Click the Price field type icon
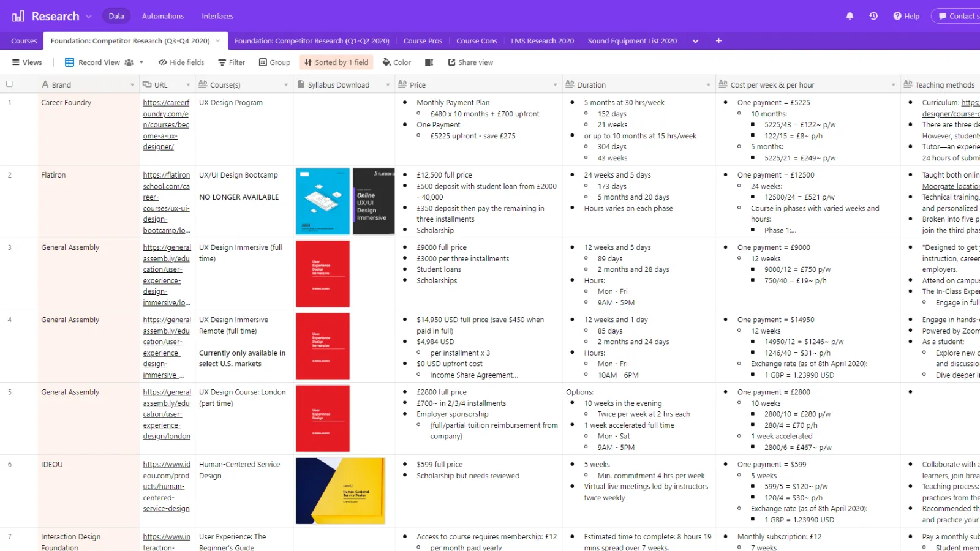This screenshot has height=551, width=980. pyautogui.click(x=402, y=84)
